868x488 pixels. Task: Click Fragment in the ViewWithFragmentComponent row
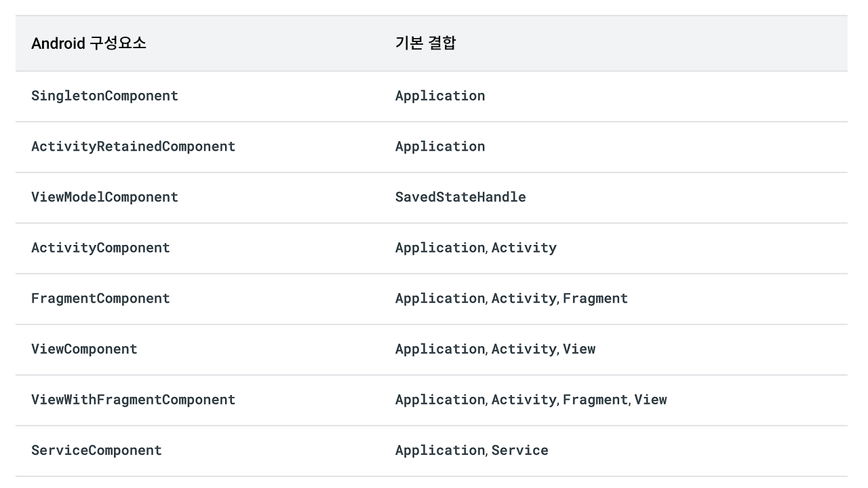tap(595, 400)
